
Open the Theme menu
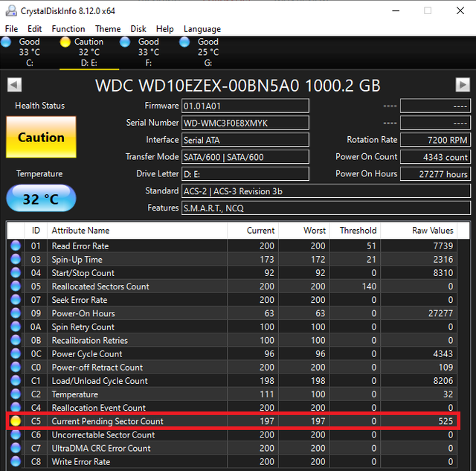point(108,29)
